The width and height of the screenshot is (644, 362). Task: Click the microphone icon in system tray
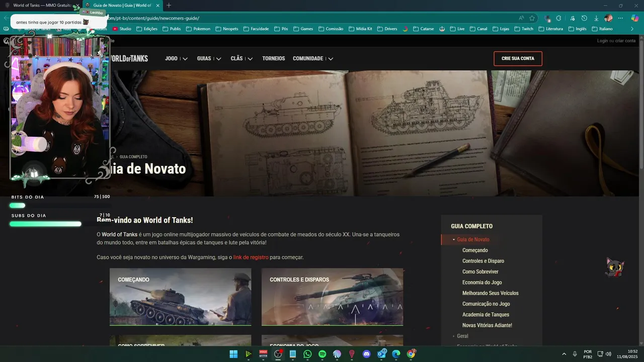point(575,354)
